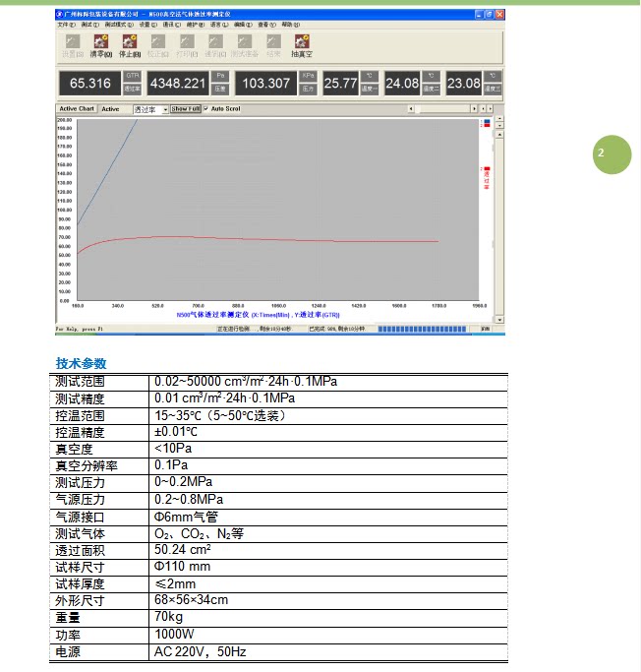
Task: Open the 测试 (Test) menu
Action: click(x=90, y=25)
